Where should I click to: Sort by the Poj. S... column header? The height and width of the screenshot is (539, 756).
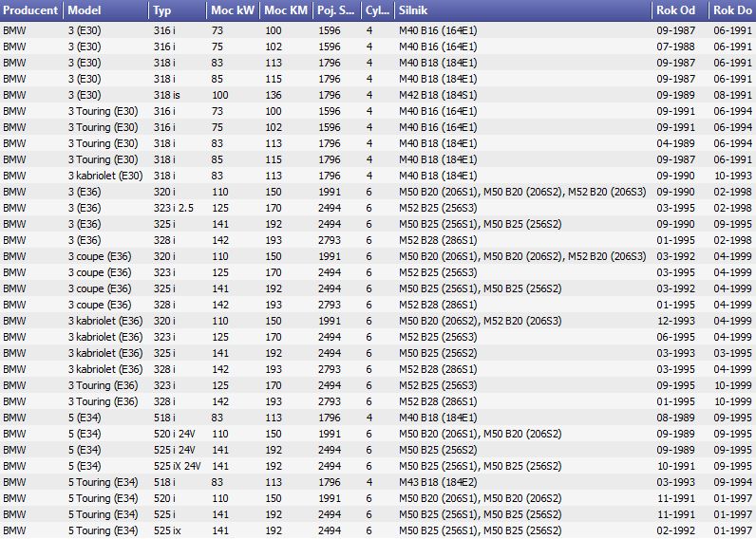click(x=336, y=10)
